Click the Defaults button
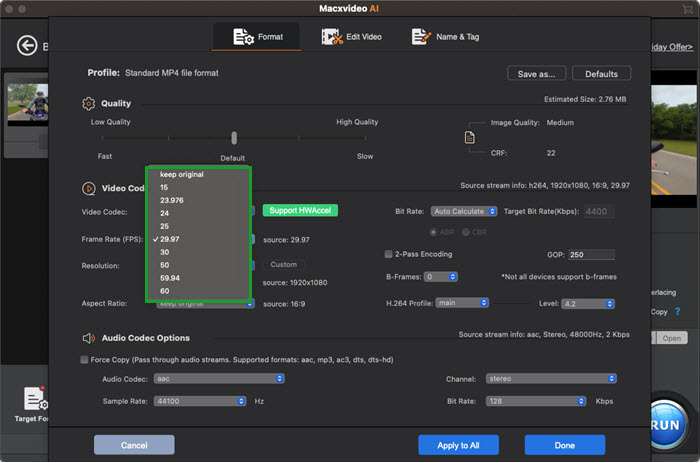This screenshot has width=700, height=463. [x=601, y=74]
